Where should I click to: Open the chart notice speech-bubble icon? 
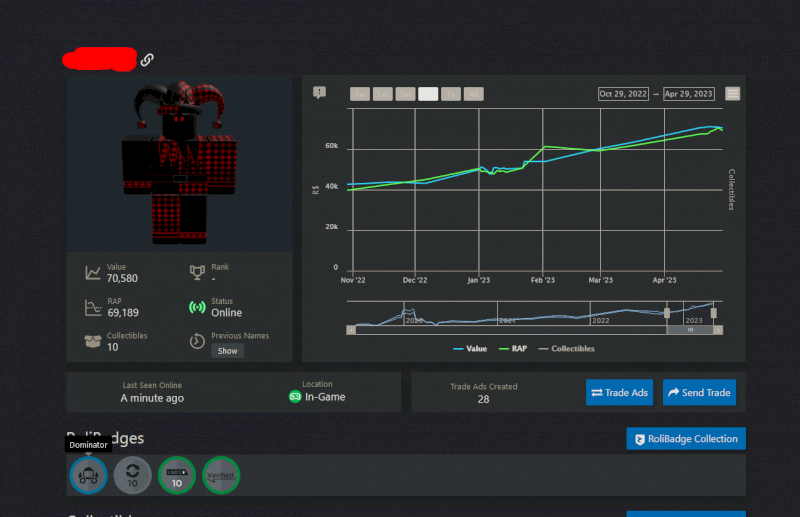tap(319, 92)
